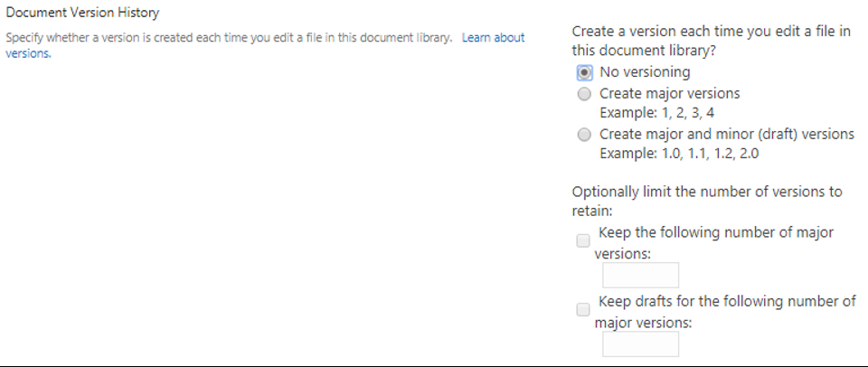The image size is (868, 367).
Task: Click 'Create major and minor (draft) versions' label
Action: tap(726, 135)
